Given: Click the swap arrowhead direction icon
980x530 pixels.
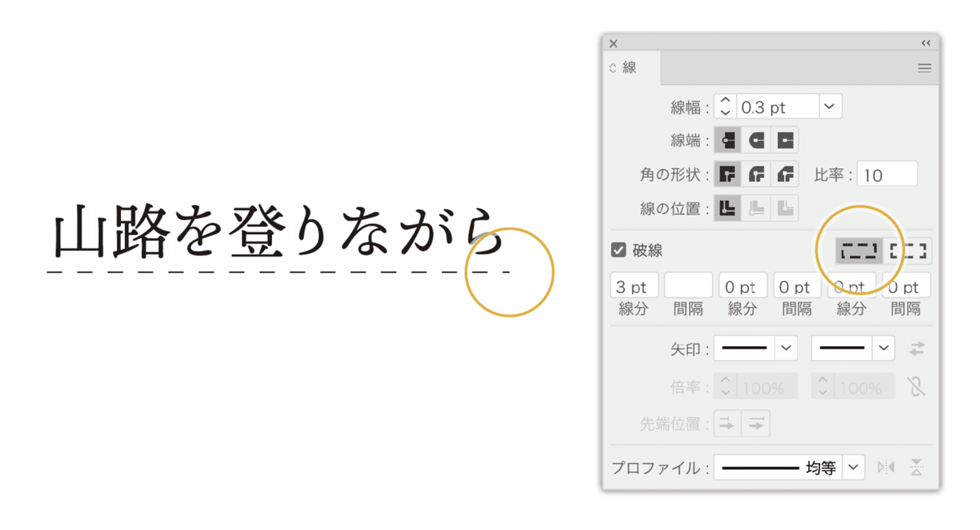Looking at the screenshot, I should (x=917, y=348).
